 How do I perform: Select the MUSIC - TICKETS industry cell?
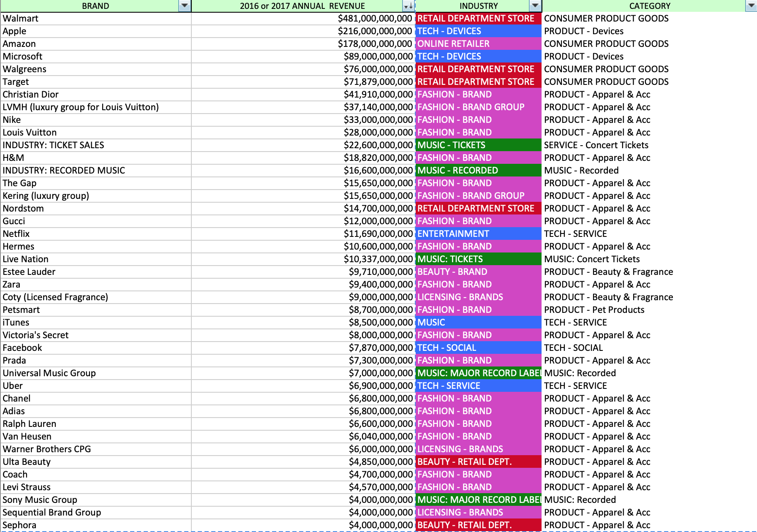[479, 145]
